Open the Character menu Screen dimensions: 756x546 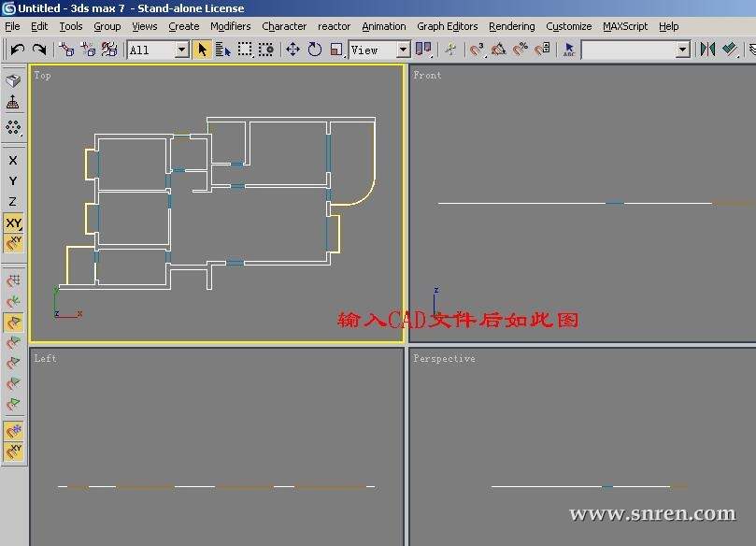pos(284,26)
